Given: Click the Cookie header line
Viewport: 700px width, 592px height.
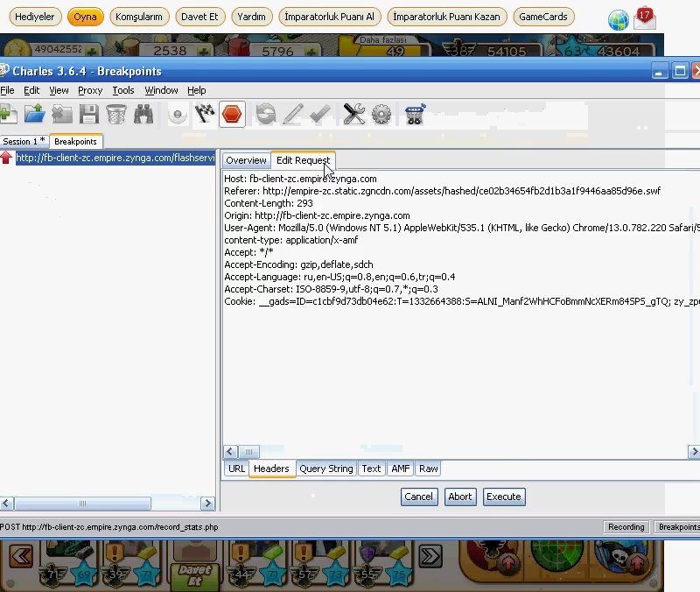Looking at the screenshot, I should (x=462, y=301).
